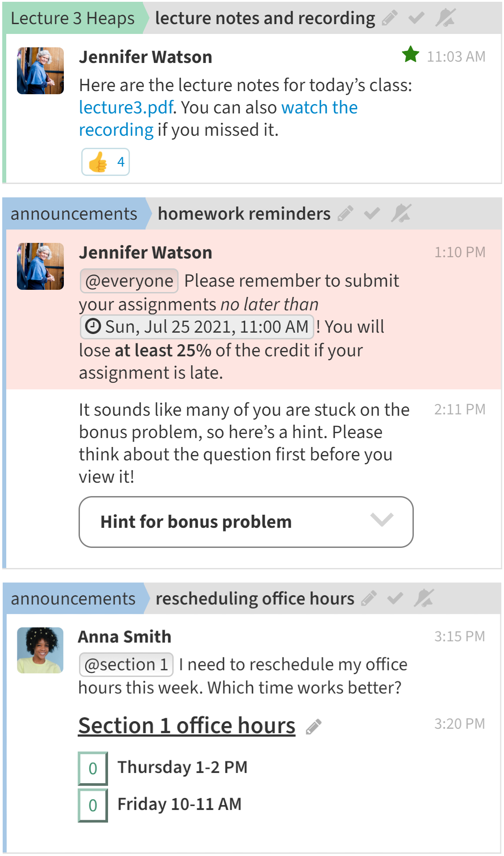The width and height of the screenshot is (504, 856).
Task: Mark lecture notes and recording topic resolved
Action: pos(416,18)
